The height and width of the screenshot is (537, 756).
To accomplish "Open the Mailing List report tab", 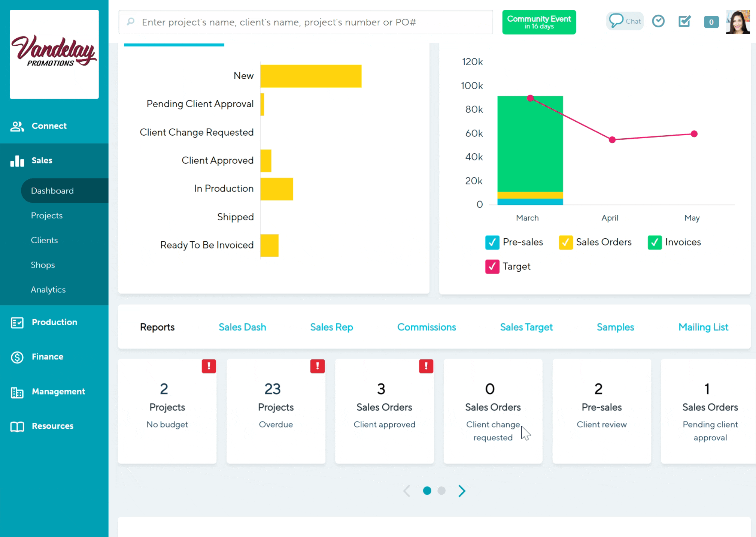I will 703,327.
